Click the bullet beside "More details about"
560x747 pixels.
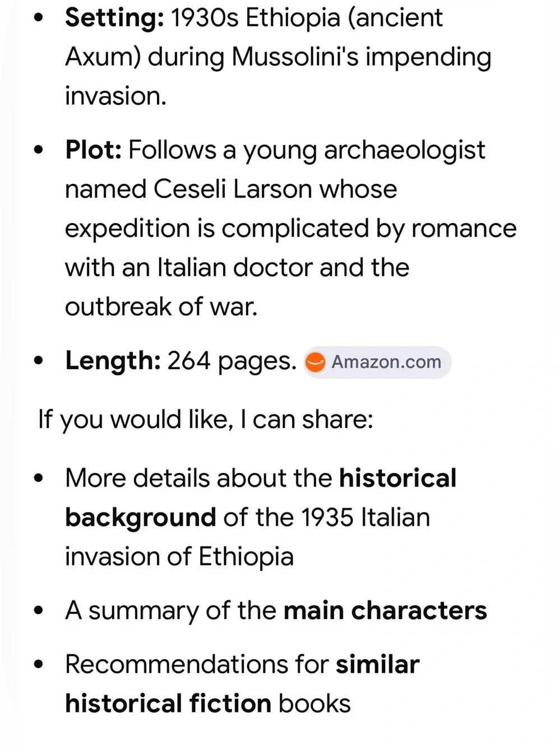[38, 479]
